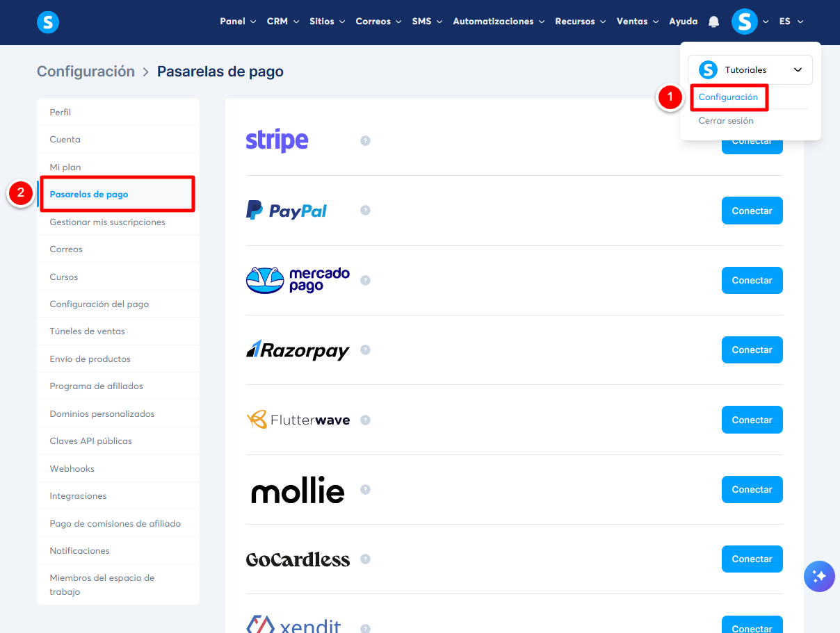Open the Tutoriales workspace selector
The image size is (840, 633).
click(750, 69)
